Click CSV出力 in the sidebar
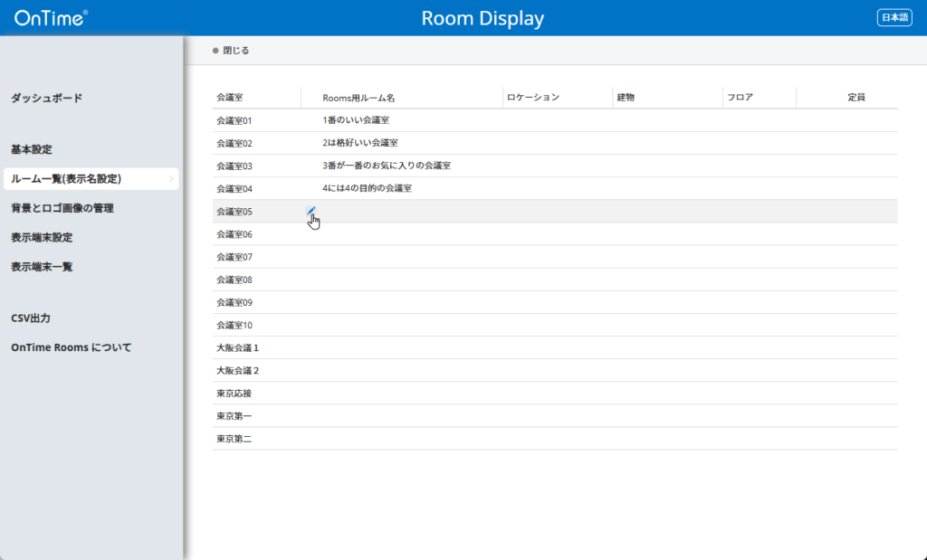 [31, 318]
